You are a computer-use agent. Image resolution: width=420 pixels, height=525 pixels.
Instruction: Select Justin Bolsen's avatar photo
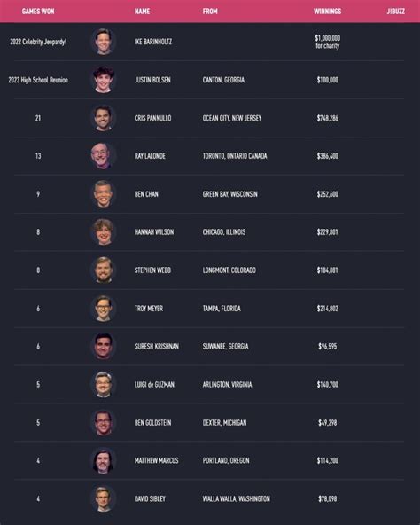[x=103, y=80]
